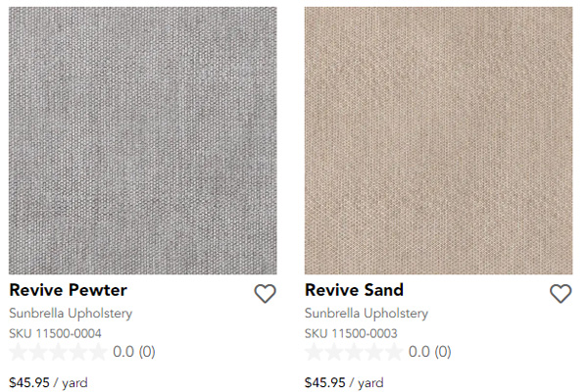
Task: Click the $45.95 / yard price for Revive Sand
Action: [x=344, y=382]
